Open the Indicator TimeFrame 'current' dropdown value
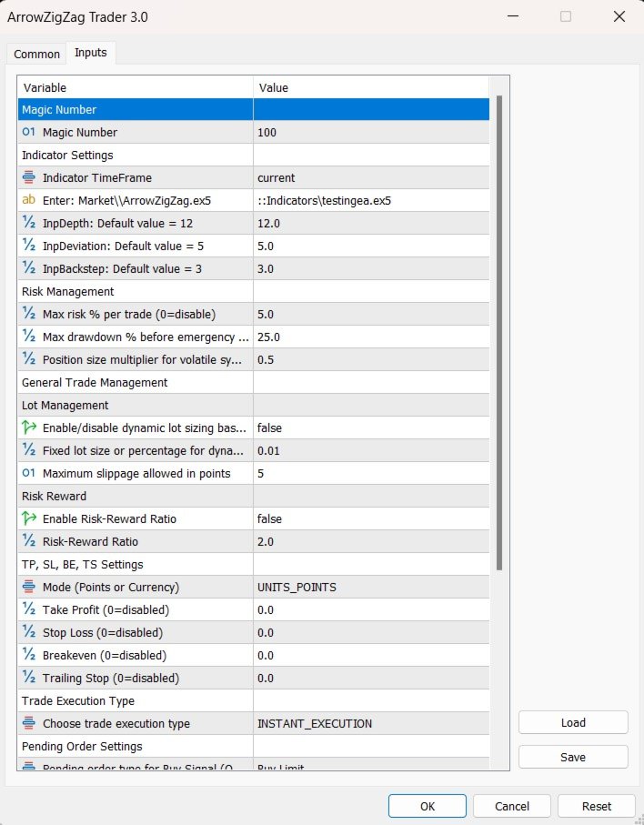The width and height of the screenshot is (644, 825). [x=371, y=178]
